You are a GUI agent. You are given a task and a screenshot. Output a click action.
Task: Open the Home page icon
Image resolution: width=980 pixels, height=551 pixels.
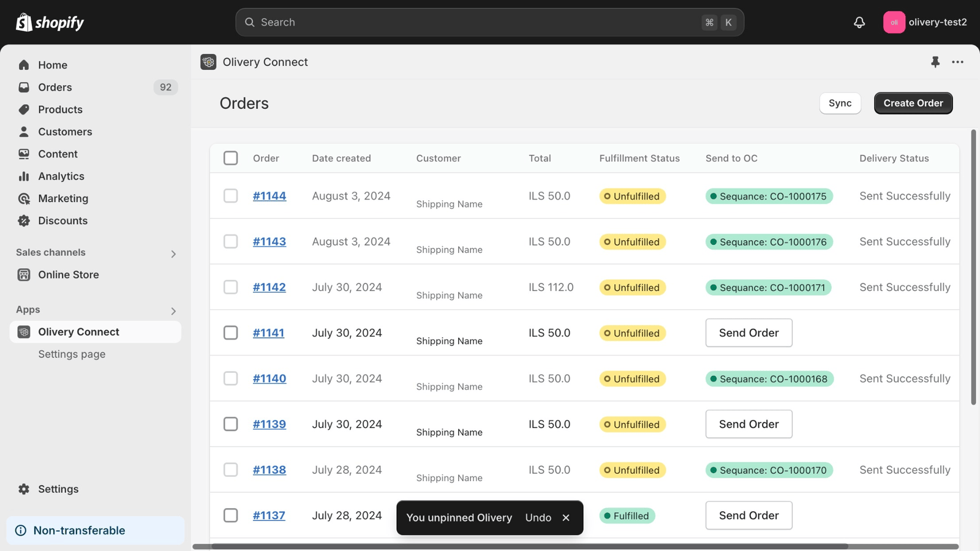23,64
